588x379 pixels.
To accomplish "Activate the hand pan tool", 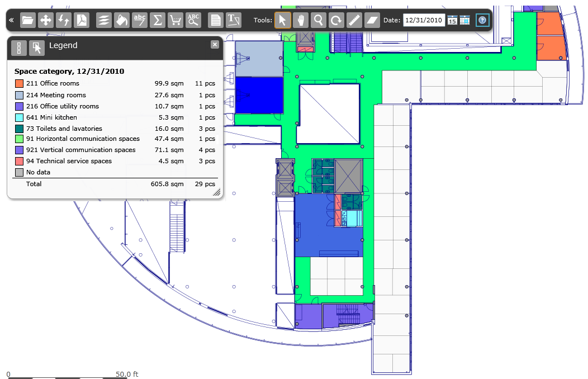I will click(x=300, y=20).
